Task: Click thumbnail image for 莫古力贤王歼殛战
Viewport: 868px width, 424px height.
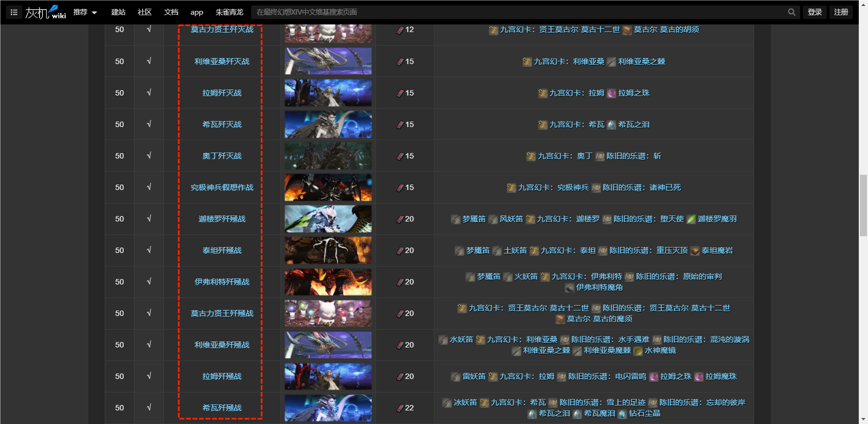Action: tap(328, 313)
